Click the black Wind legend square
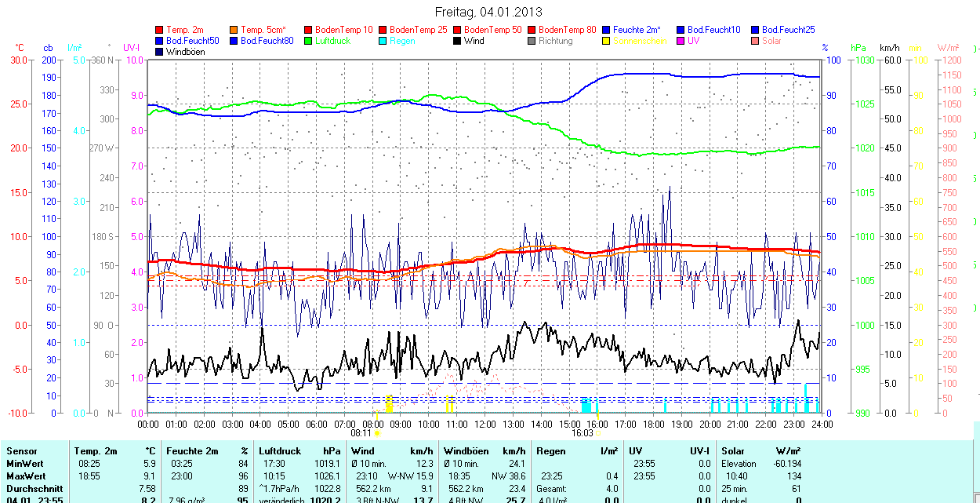This screenshot has height=503, width=980. click(x=458, y=41)
